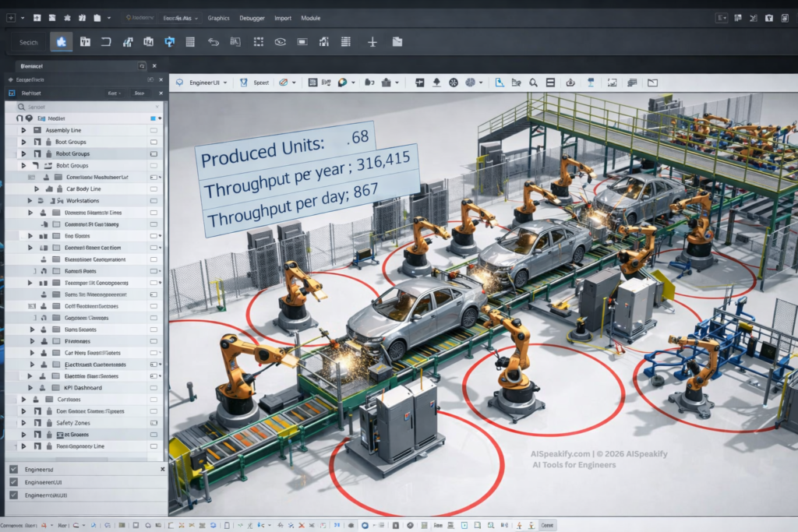Click the eye view icon in toolbar
The height and width of the screenshot is (532, 798).
coord(280,42)
